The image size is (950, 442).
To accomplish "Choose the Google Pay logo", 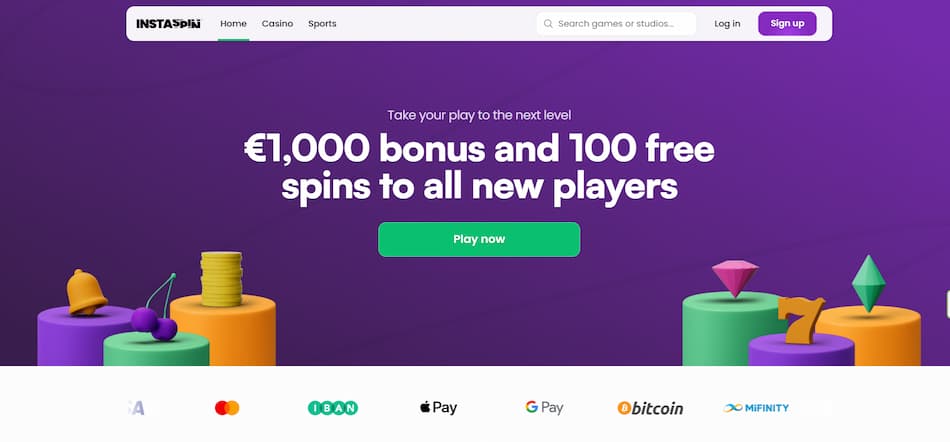I will coord(544,408).
